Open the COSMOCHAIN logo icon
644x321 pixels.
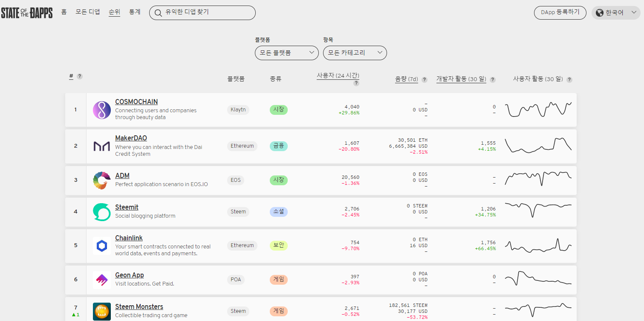click(102, 110)
